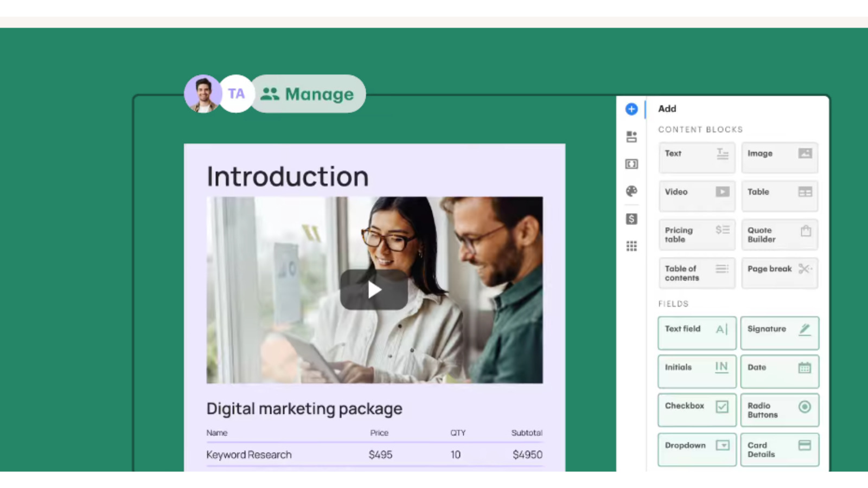The image size is (868, 488).
Task: Add a Video content block
Action: point(697,196)
